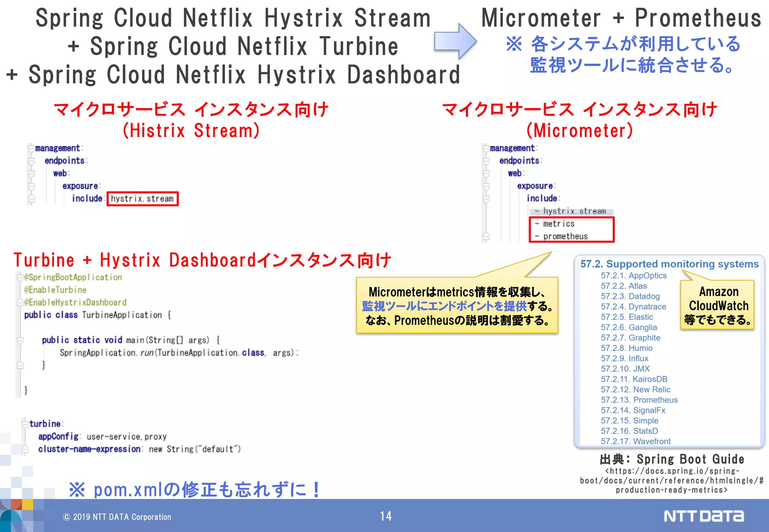Select the '- metrics' line
The image size is (769, 532).
coord(555,224)
